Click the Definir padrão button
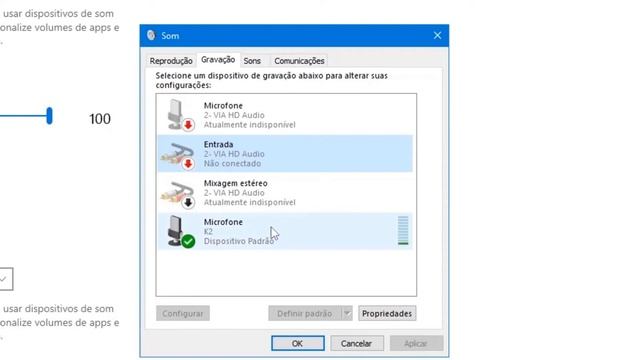This screenshot has width=640, height=360. point(304,313)
